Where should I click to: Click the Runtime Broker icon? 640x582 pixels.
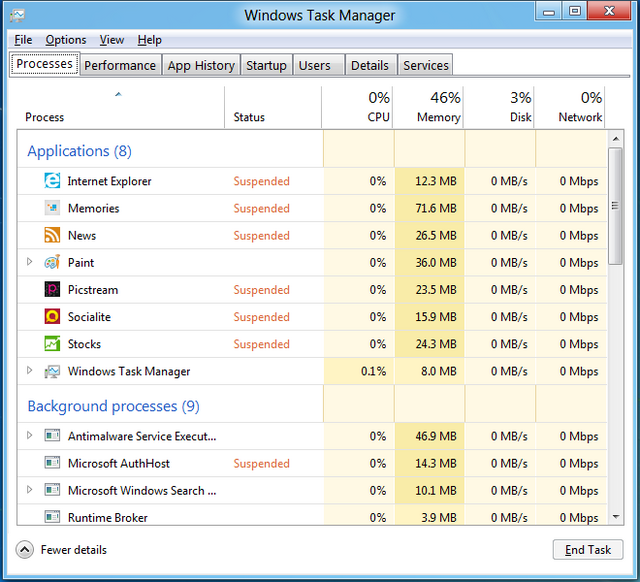tap(52, 517)
